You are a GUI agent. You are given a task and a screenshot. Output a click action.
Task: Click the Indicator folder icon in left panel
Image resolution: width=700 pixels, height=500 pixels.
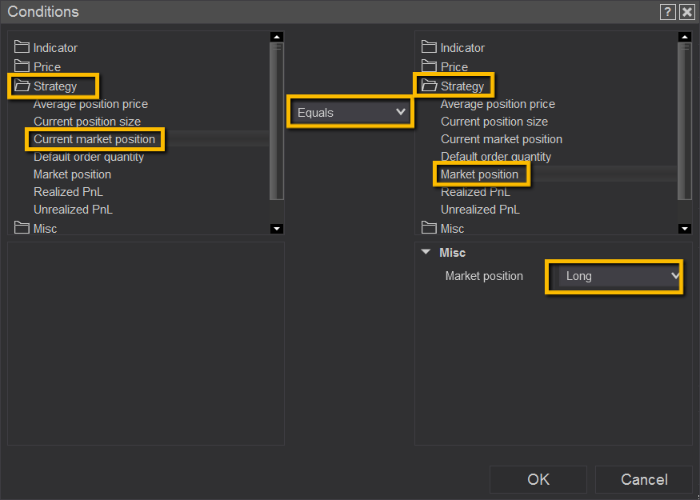click(x=22, y=47)
